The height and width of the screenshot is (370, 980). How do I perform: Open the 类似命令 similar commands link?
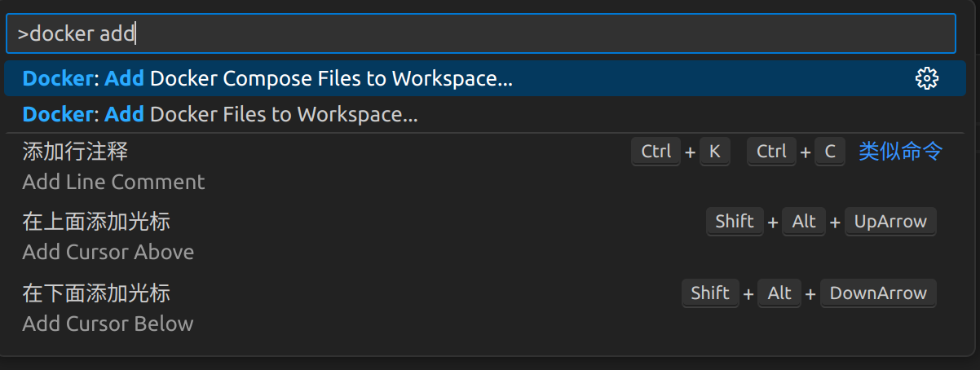pyautogui.click(x=901, y=151)
